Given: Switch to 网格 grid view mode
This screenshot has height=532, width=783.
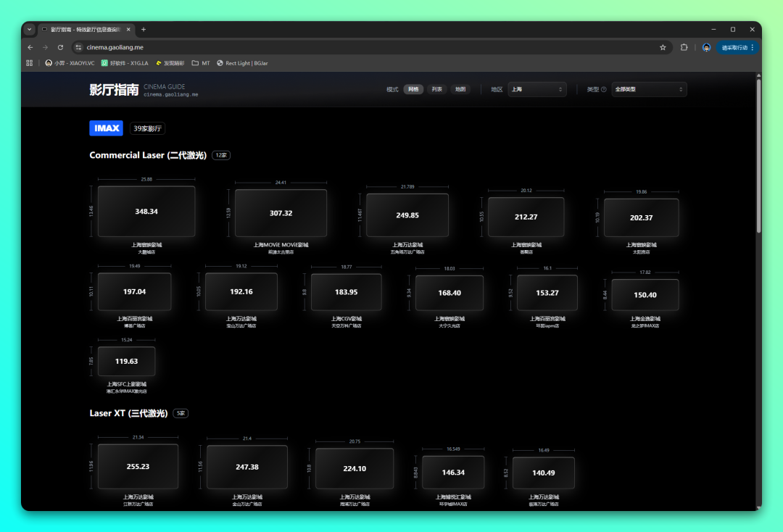Looking at the screenshot, I should pos(413,90).
